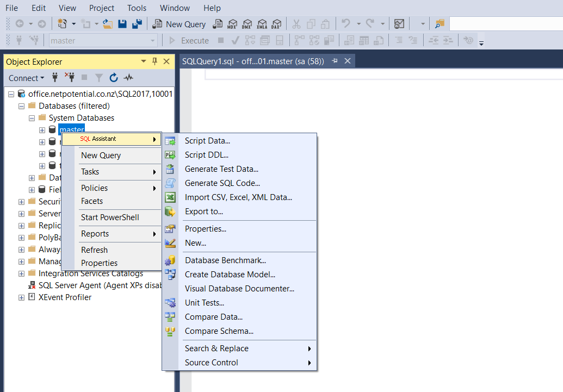This screenshot has width=563, height=392.
Task: Click New Project toolbar icon
Action: pyautogui.click(x=62, y=24)
